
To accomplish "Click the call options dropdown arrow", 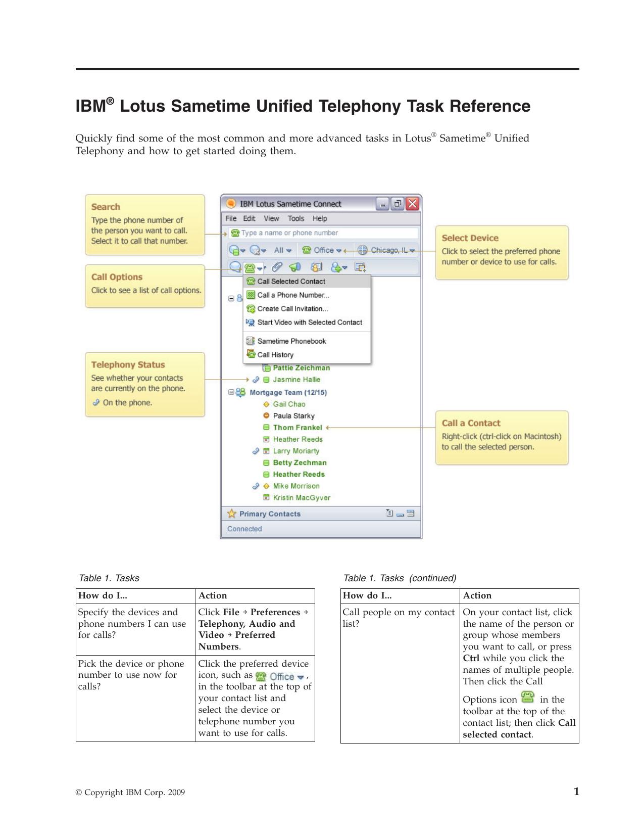I will point(260,268).
